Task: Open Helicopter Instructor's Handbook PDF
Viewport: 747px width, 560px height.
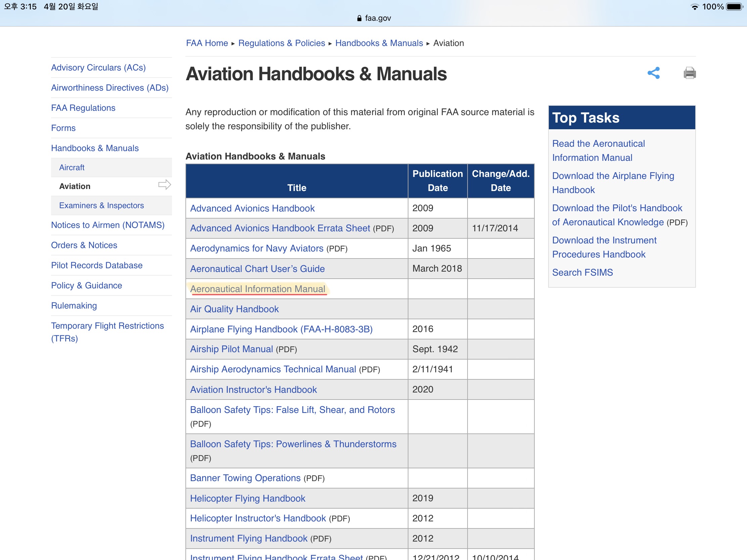Action: tap(258, 518)
